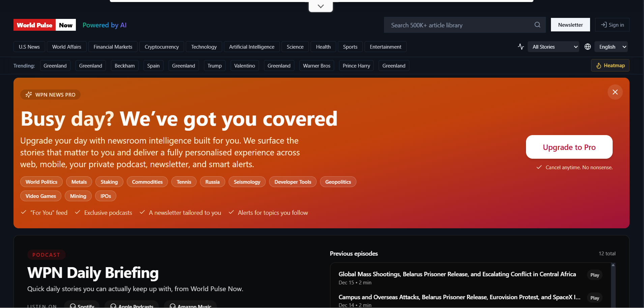Choose the Video Games topic chip

coord(41,196)
